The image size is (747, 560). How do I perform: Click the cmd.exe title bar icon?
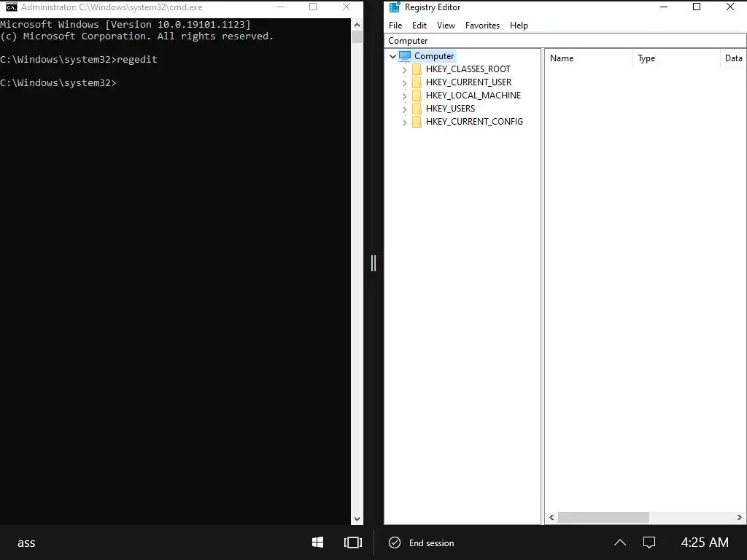[12, 7]
